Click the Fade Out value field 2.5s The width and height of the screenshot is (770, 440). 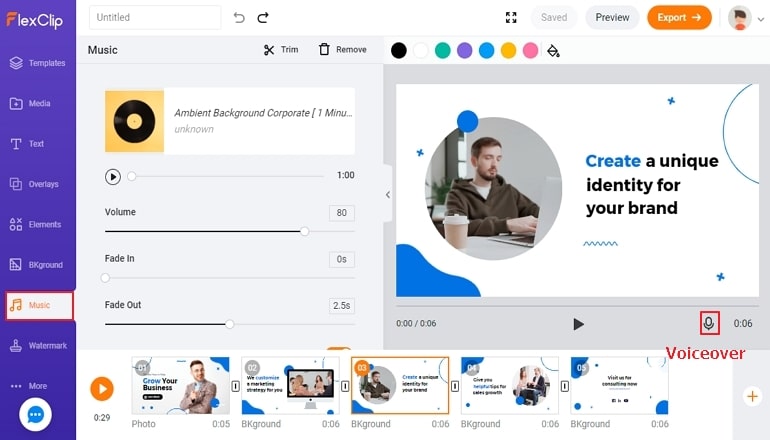point(342,305)
